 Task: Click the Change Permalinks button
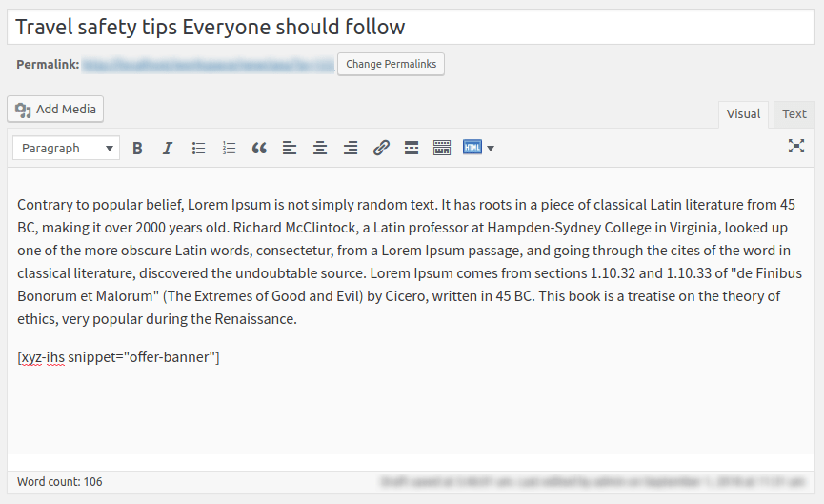pyautogui.click(x=391, y=64)
